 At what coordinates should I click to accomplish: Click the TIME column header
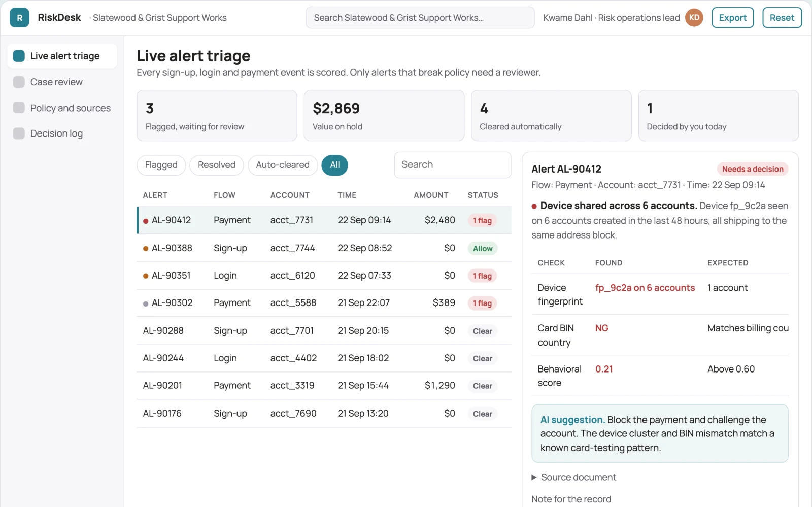click(347, 195)
